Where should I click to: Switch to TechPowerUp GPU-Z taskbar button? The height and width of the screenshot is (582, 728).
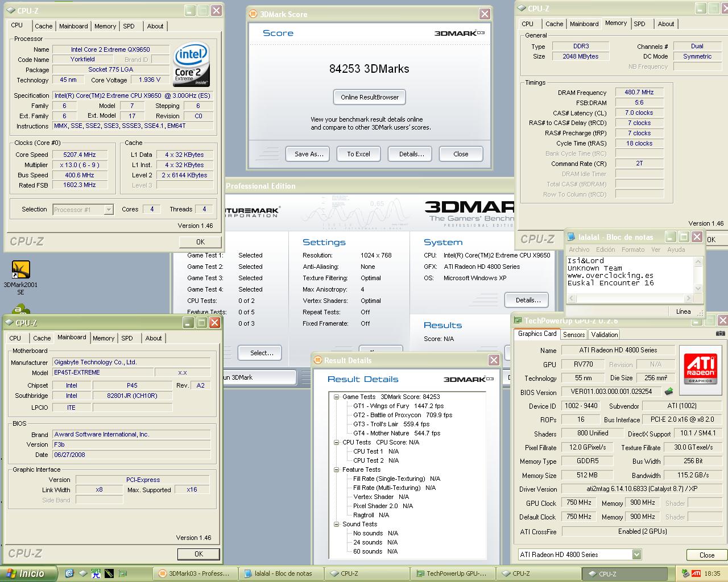click(x=452, y=573)
